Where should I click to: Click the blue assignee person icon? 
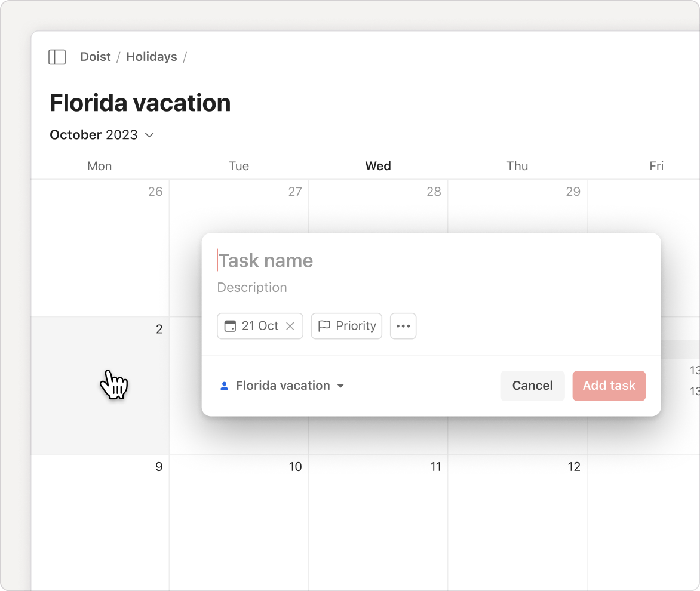pos(224,386)
